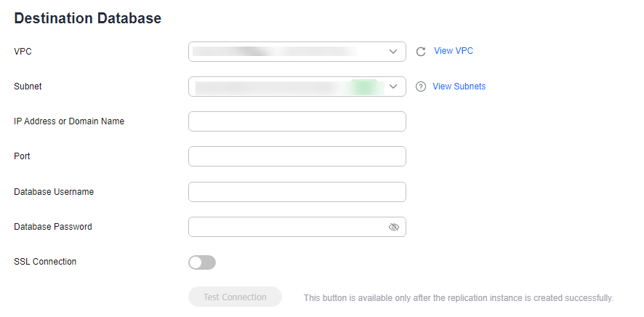Click the Destination Database heading
This screenshot has height=317, width=644.
pos(87,18)
